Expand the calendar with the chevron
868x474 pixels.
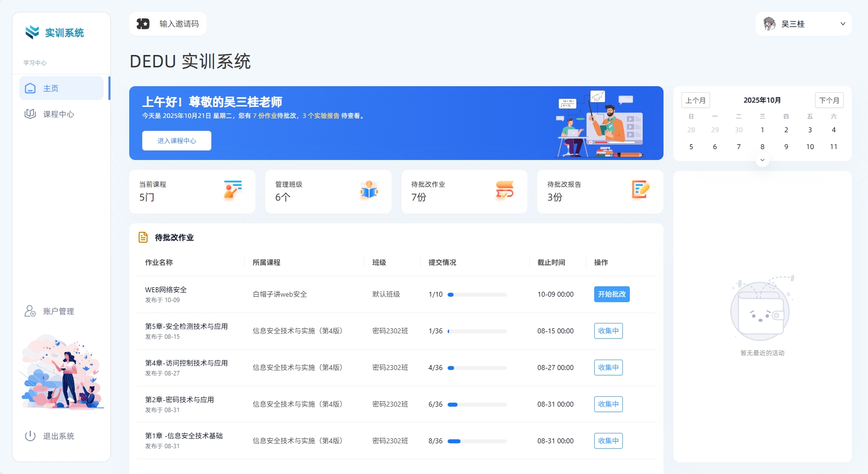(x=762, y=160)
